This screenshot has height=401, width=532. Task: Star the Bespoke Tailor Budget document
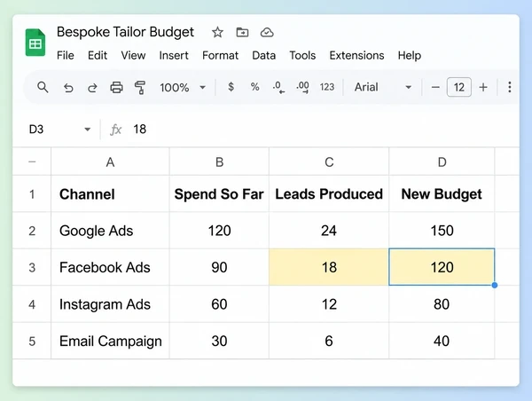click(x=217, y=33)
